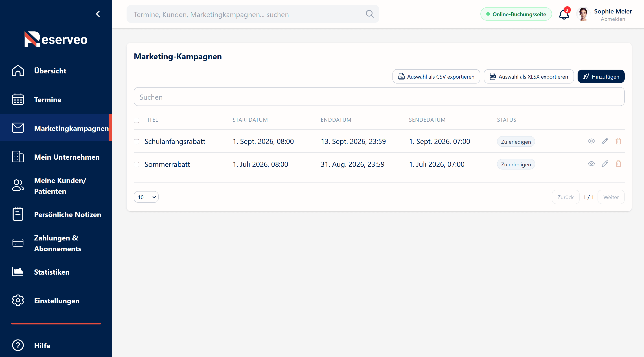Export selection as XLSX
Screen dimensions: 644x357
point(528,76)
